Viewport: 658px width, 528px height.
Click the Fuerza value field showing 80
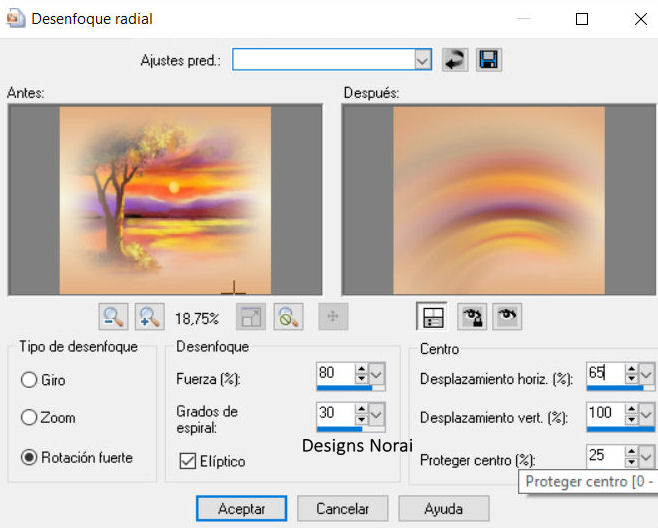click(x=336, y=373)
